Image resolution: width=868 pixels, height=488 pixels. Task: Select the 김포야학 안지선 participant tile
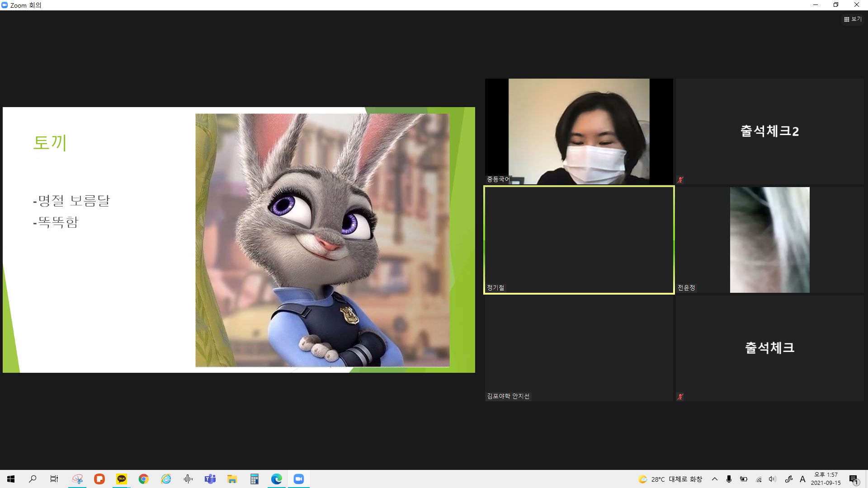click(579, 348)
